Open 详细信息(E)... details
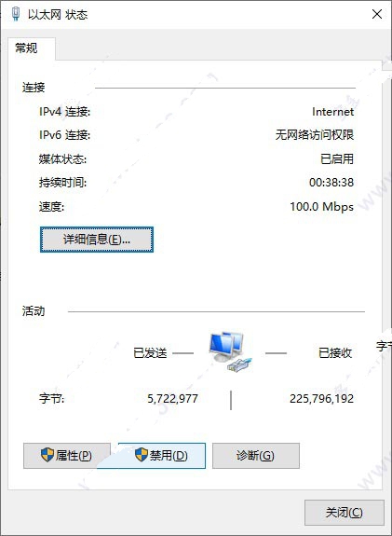 point(97,240)
